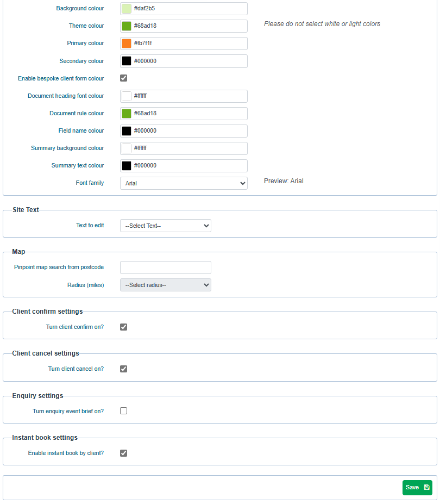440x504 pixels.
Task: Open the Text to edit dropdown
Action: pyautogui.click(x=165, y=226)
